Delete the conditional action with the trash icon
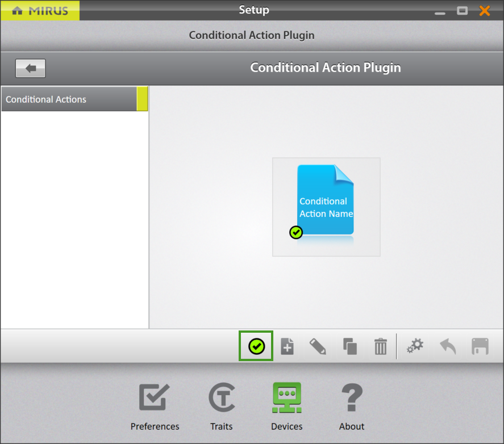Viewport: 504px width, 444px height. [381, 346]
